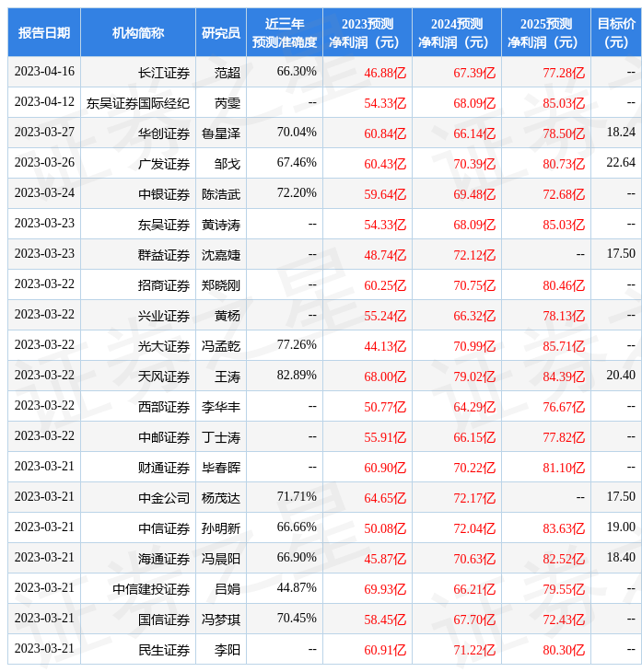Viewport: 642px width, 672px height.
Task: Click the 目标价 column header
Action: coord(616,33)
